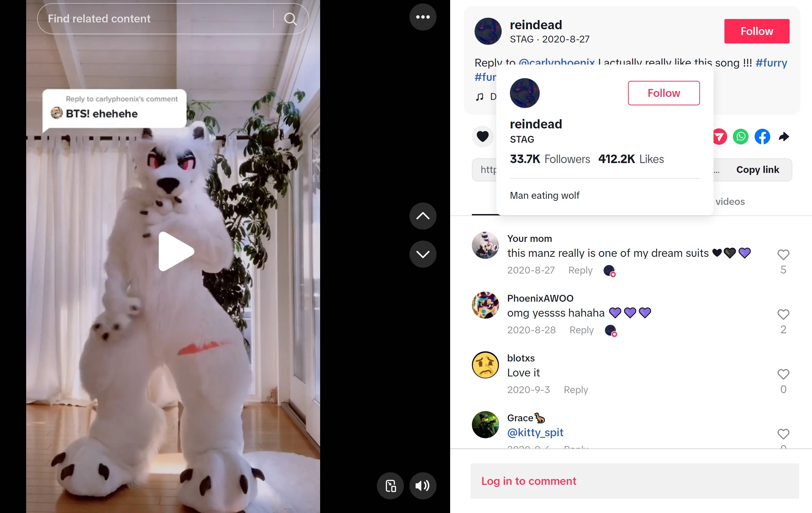Like PhoenixAWOO's comment
Screen dimensions: 812x513
[783, 315]
